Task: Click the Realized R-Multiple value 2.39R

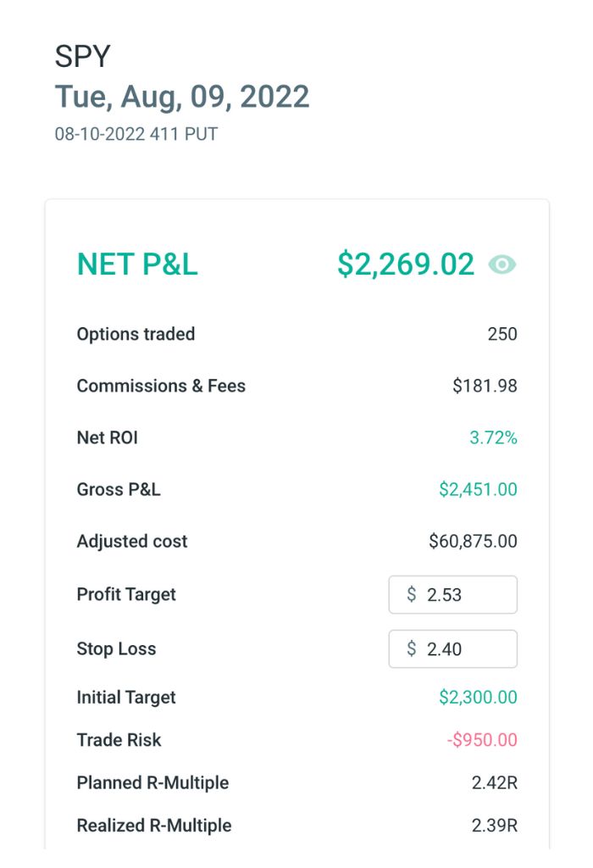Action: [500, 825]
